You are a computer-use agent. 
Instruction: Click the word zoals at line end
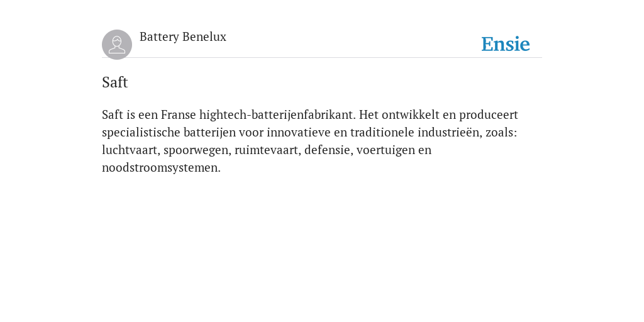click(501, 132)
